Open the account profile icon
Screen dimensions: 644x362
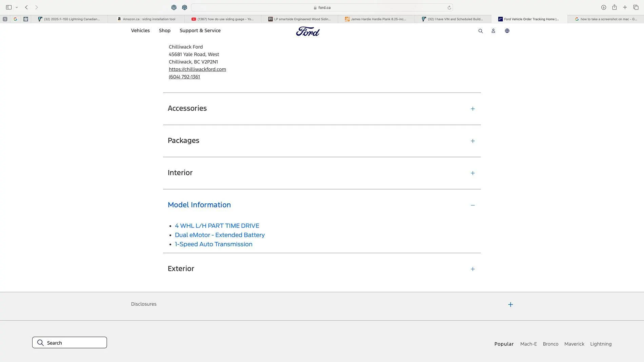click(x=493, y=31)
